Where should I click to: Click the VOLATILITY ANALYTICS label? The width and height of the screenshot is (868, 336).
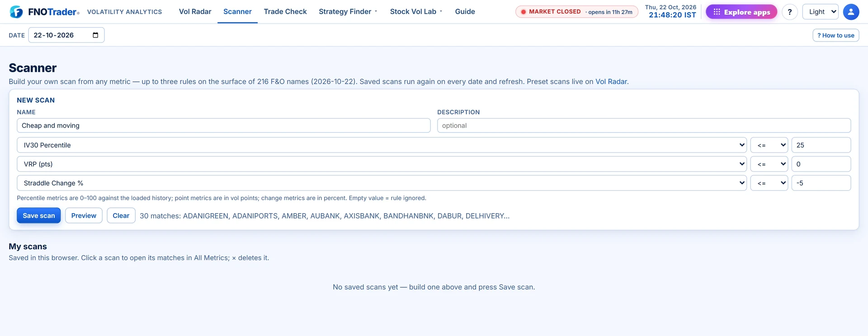124,12
